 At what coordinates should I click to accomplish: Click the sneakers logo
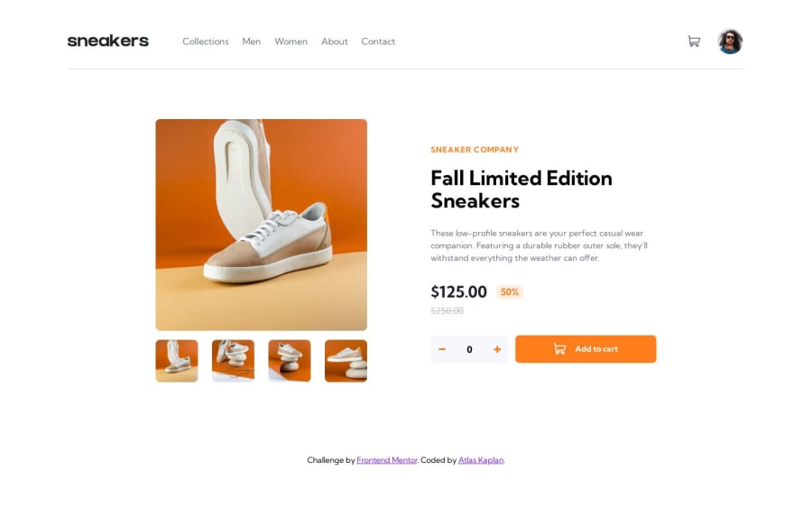pyautogui.click(x=108, y=41)
